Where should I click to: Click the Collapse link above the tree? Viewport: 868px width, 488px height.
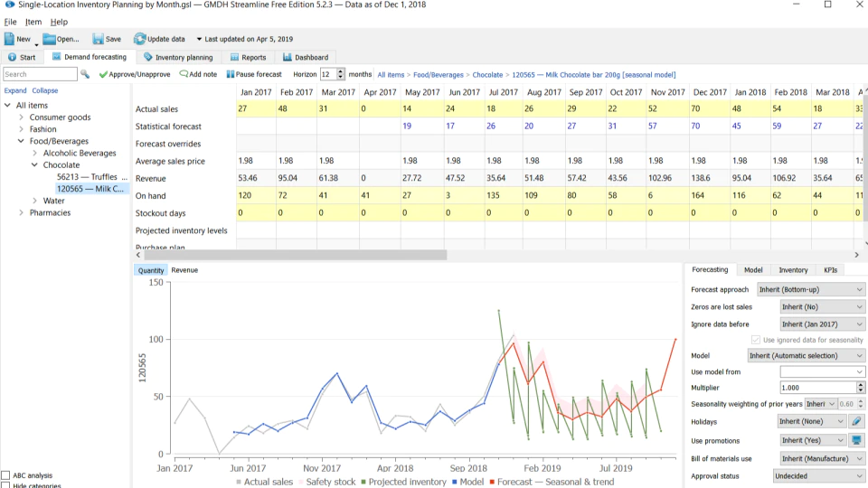(x=45, y=90)
